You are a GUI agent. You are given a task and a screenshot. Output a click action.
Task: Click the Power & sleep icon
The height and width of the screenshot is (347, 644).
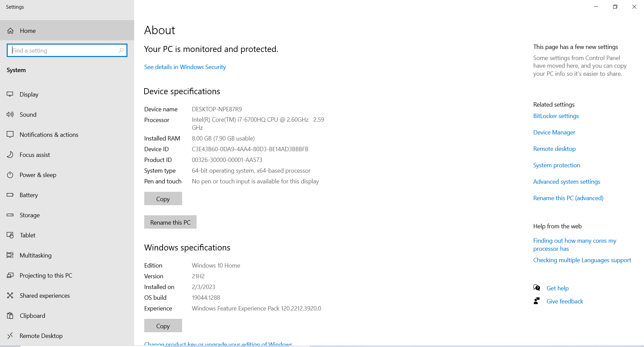[x=10, y=175]
